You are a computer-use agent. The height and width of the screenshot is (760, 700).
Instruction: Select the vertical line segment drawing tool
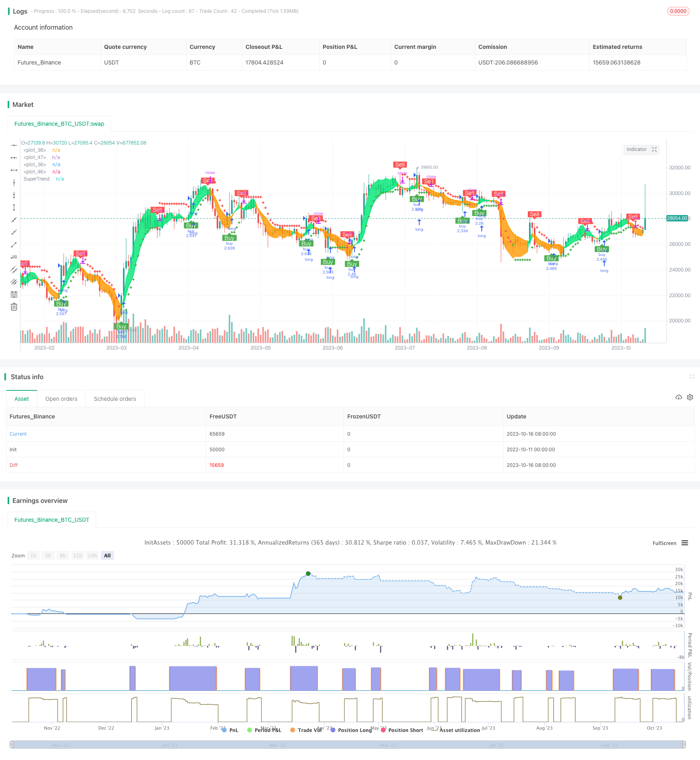[14, 207]
